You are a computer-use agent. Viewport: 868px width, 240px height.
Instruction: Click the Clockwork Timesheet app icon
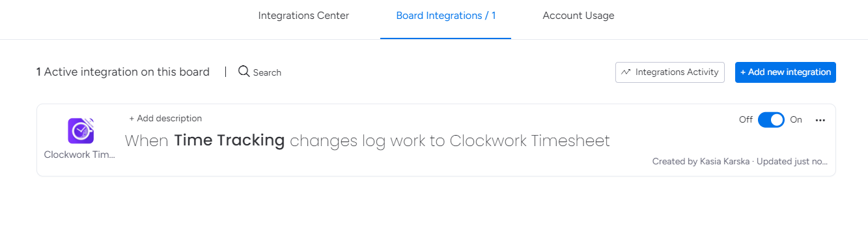pyautogui.click(x=81, y=130)
